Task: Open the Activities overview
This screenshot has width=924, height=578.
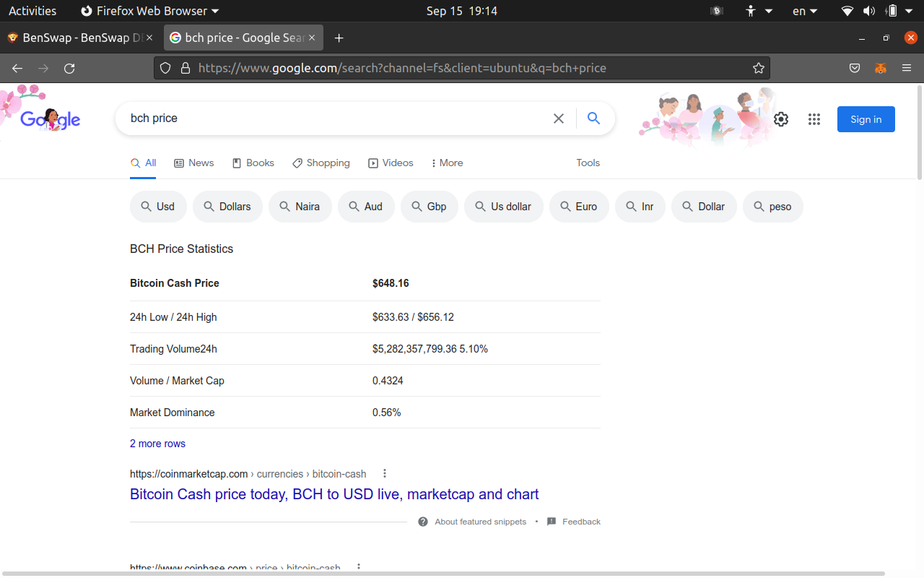Action: 32,11
